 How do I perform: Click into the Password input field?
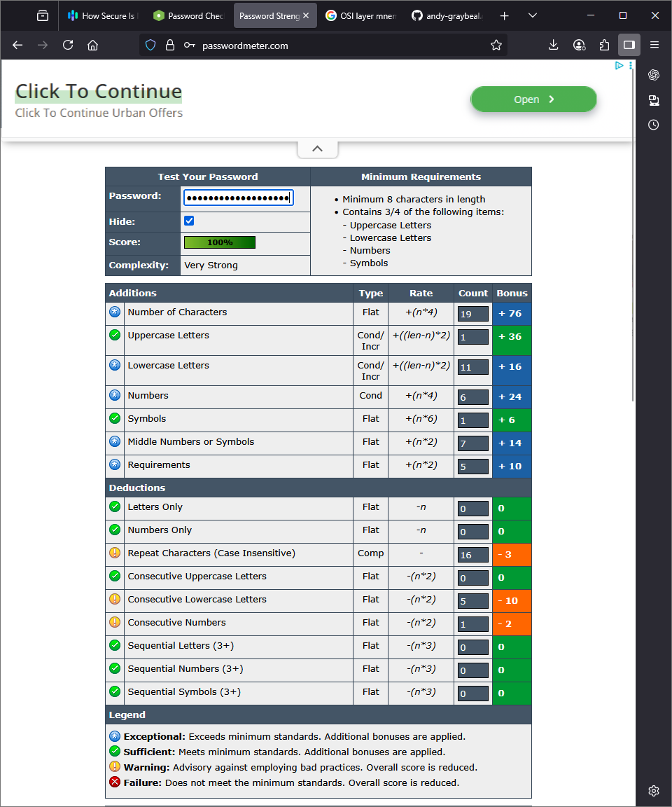[x=237, y=198]
